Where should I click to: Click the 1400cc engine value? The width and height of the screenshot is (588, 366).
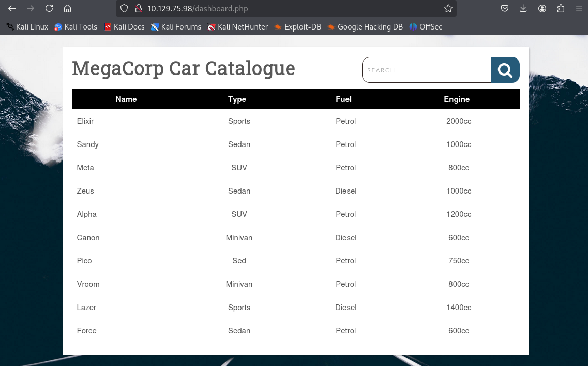459,307
